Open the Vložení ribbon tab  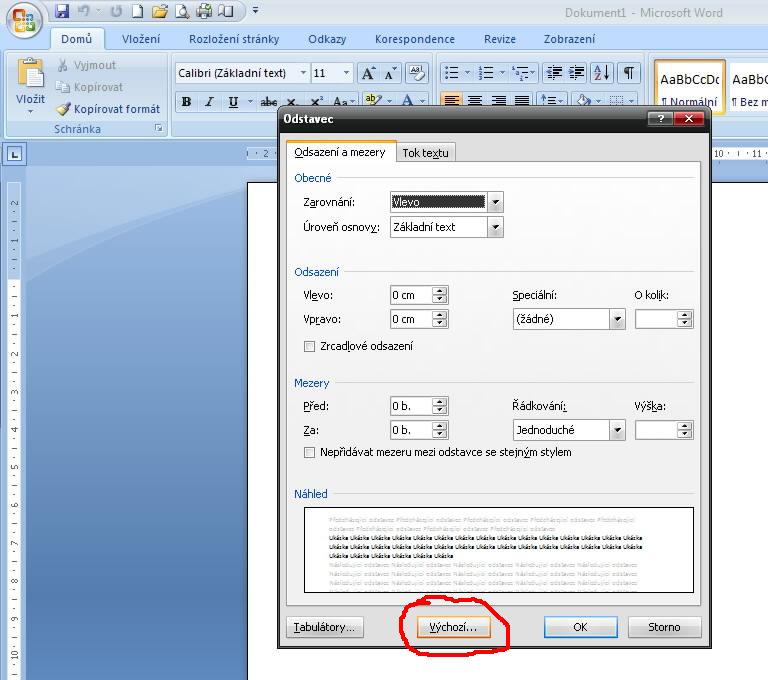140,39
